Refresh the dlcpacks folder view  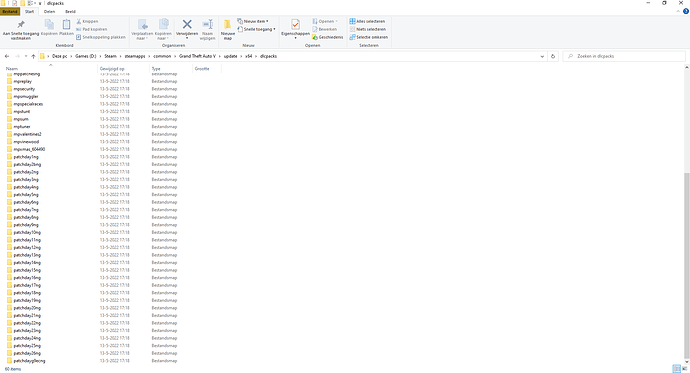(553, 56)
